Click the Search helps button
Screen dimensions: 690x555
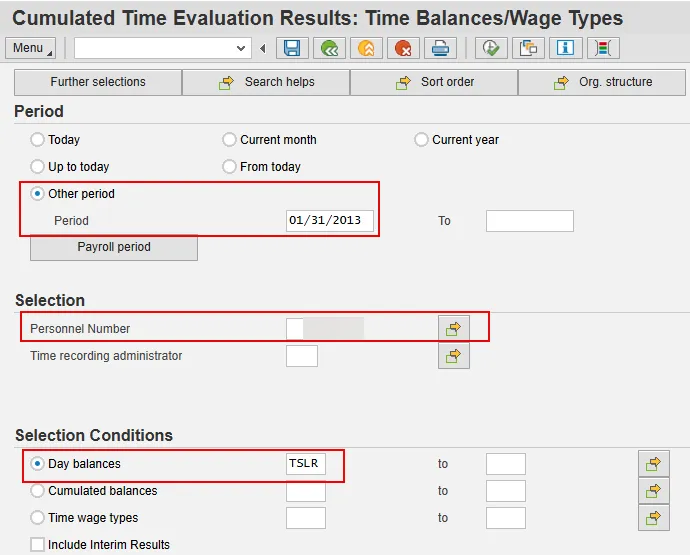click(266, 82)
